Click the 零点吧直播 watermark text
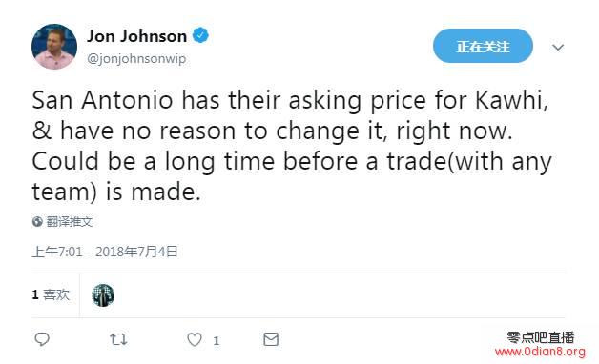599x364 pixels. [541, 337]
